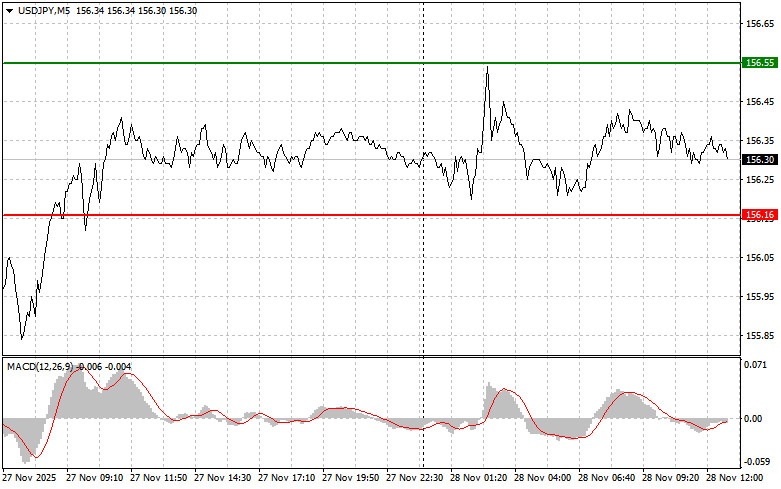This screenshot has height=489, width=781.
Task: Click the black 156.30 current price label
Action: pos(760,160)
